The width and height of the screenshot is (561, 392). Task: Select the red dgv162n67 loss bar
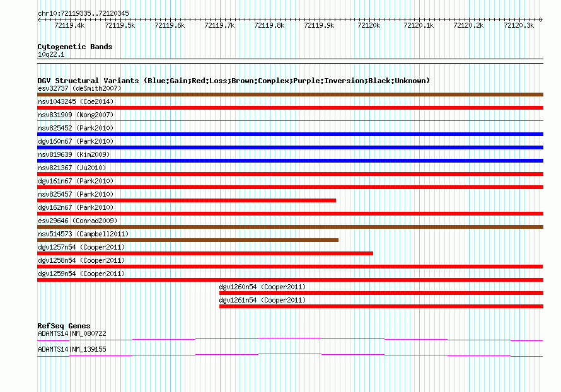(x=290, y=214)
